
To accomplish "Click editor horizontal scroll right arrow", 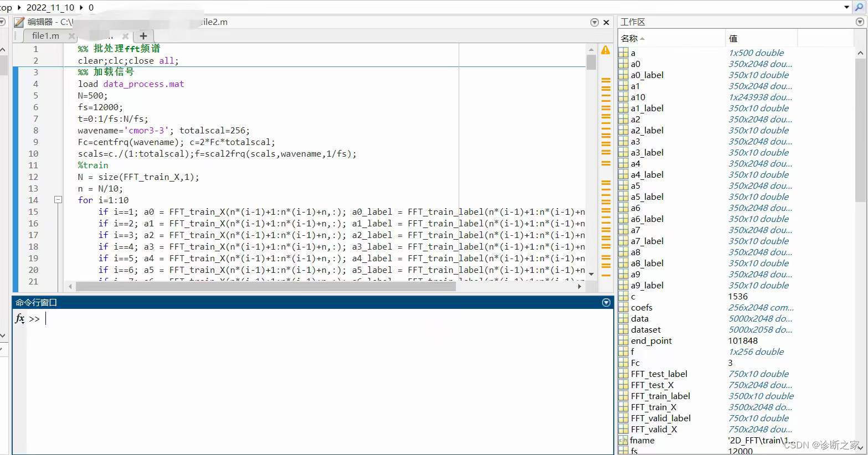I will tap(579, 286).
